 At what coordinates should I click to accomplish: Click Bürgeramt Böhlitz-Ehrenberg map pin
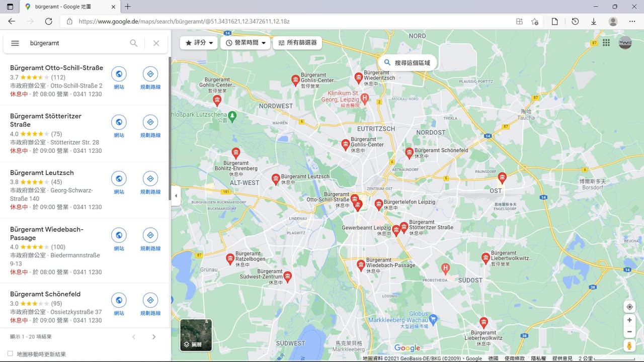[x=235, y=153]
